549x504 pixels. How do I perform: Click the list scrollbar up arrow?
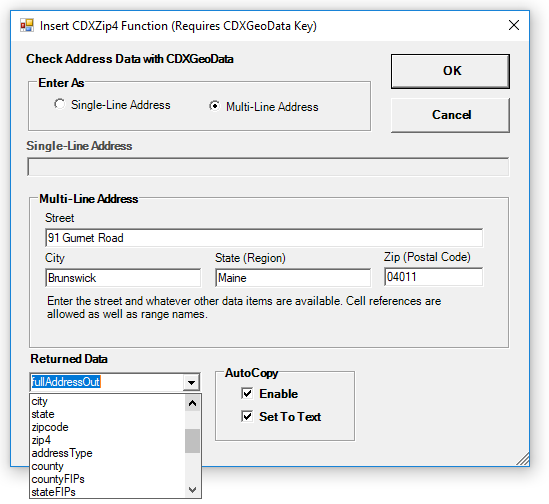pyautogui.click(x=192, y=403)
